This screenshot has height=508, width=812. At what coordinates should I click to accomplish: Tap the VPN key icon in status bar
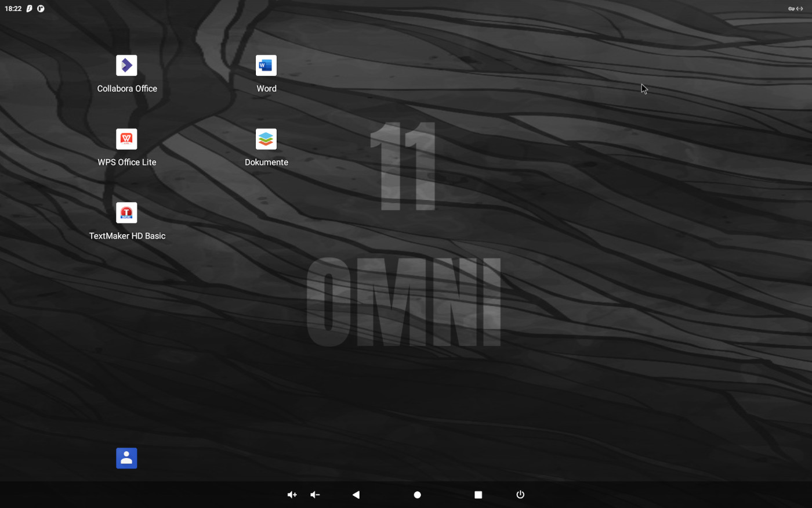791,9
